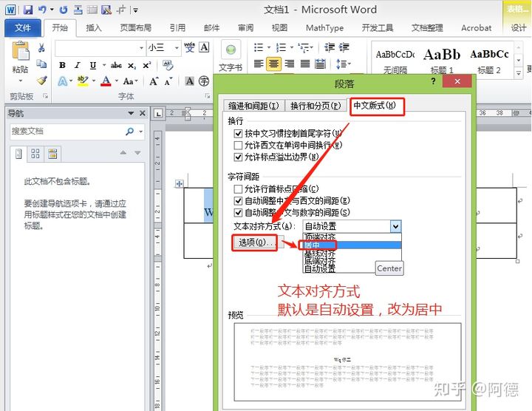Click the character border A icon

pyautogui.click(x=204, y=47)
